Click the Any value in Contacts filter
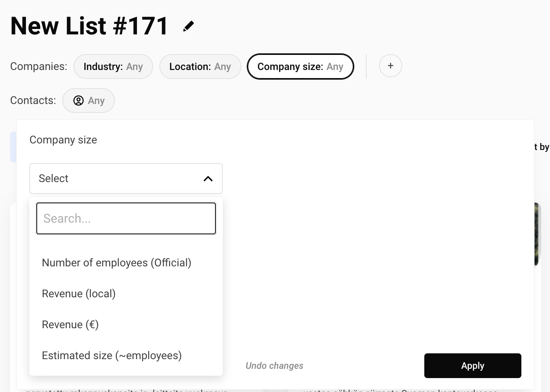 96,101
